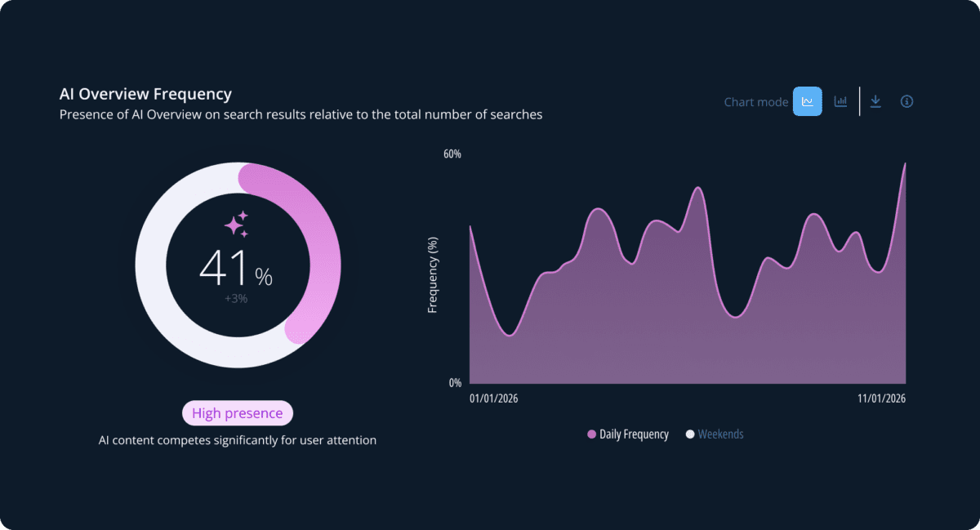Click the white Weekends legend dot

pyautogui.click(x=690, y=434)
